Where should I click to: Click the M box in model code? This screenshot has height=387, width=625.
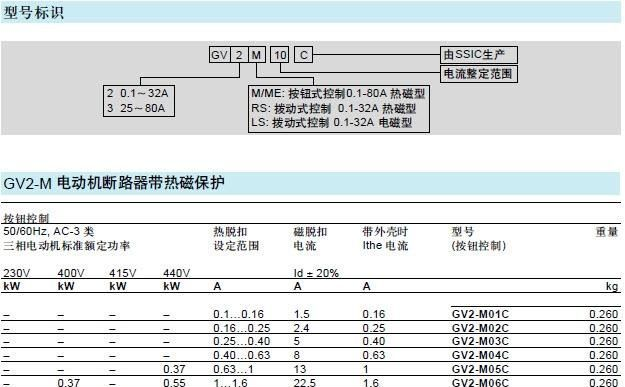coord(257,55)
